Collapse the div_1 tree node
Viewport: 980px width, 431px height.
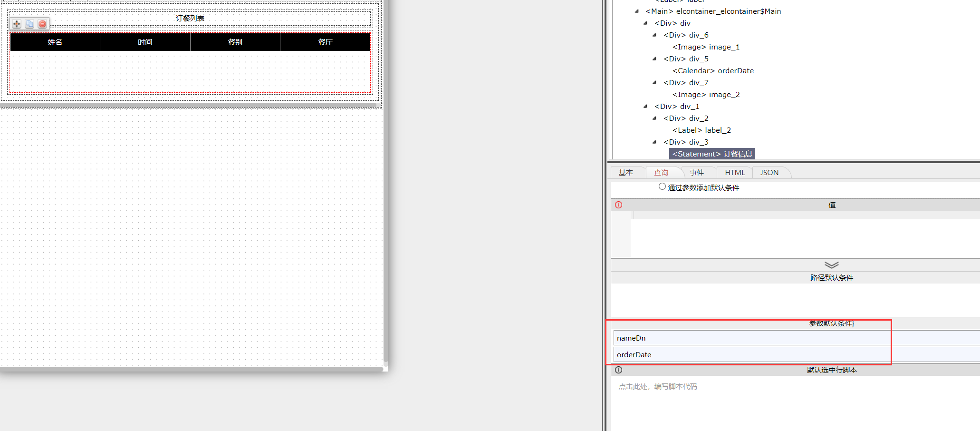(645, 106)
